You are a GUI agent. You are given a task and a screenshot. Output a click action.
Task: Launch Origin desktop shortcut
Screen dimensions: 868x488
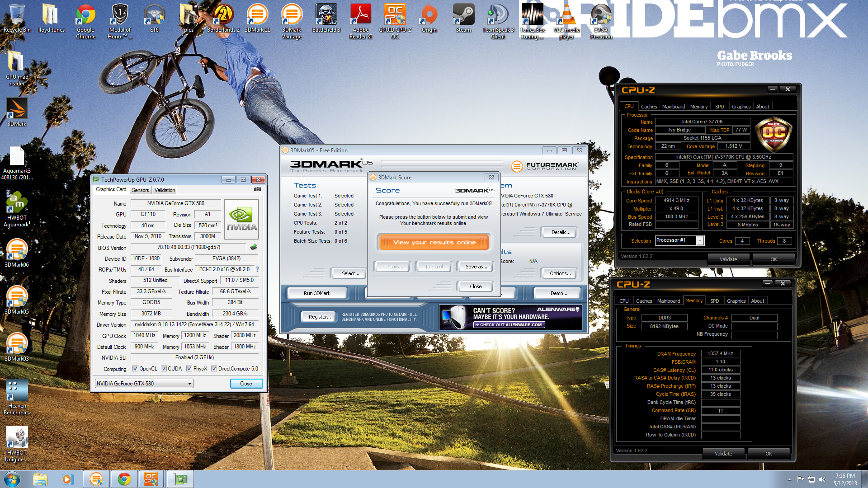[x=429, y=19]
